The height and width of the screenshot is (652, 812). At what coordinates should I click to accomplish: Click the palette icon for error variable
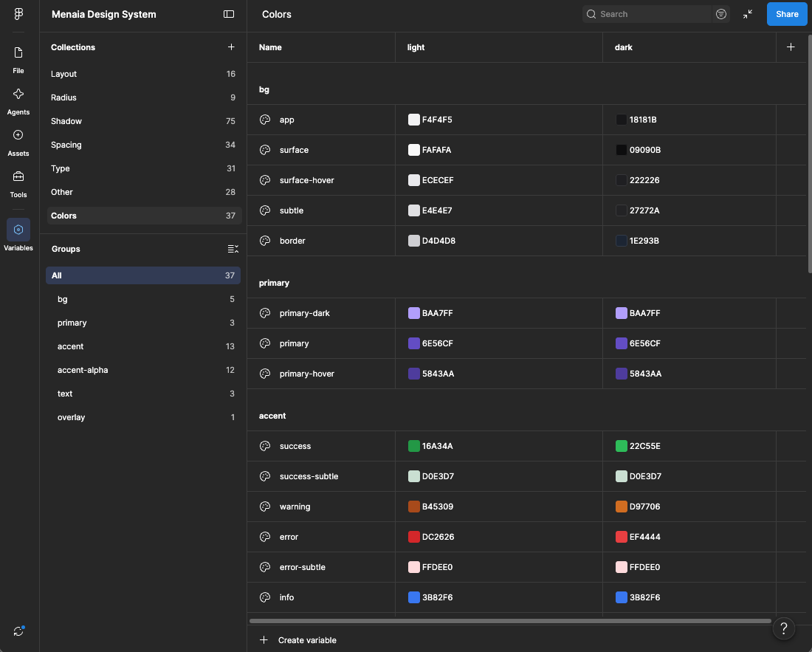265,537
